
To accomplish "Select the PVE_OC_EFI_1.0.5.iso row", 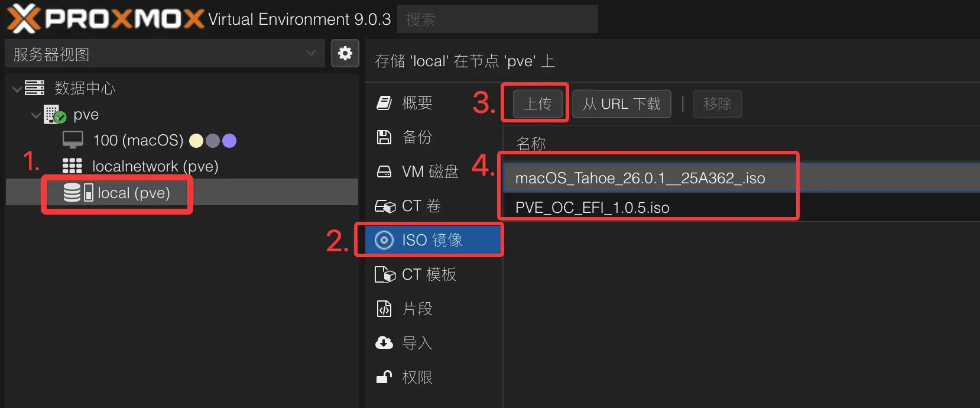I will [741, 208].
